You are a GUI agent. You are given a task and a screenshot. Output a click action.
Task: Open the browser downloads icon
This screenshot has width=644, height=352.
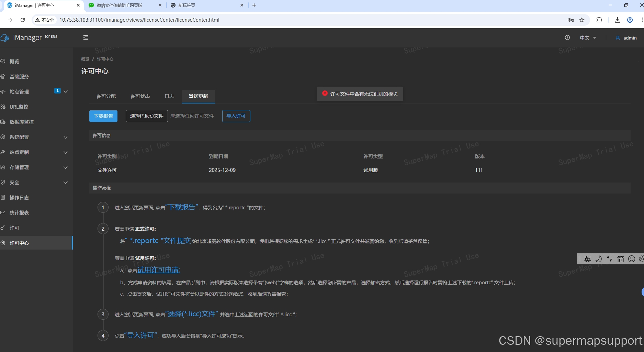click(x=618, y=20)
